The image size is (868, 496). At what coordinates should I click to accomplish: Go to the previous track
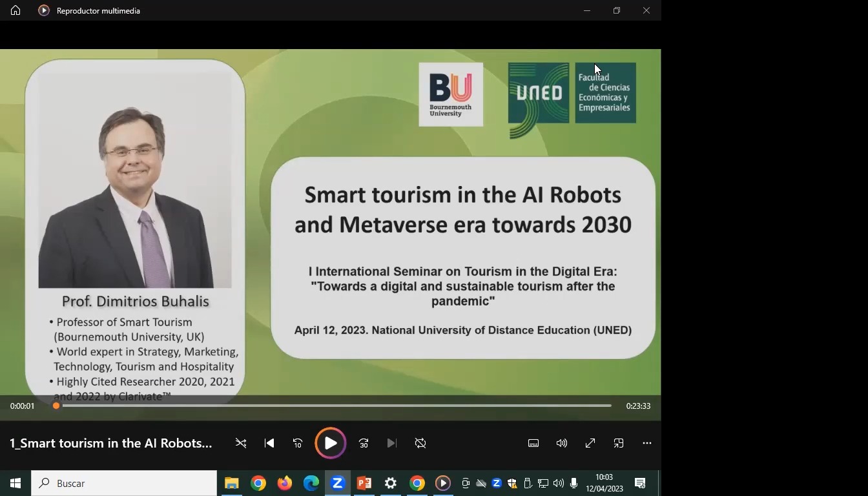(269, 443)
